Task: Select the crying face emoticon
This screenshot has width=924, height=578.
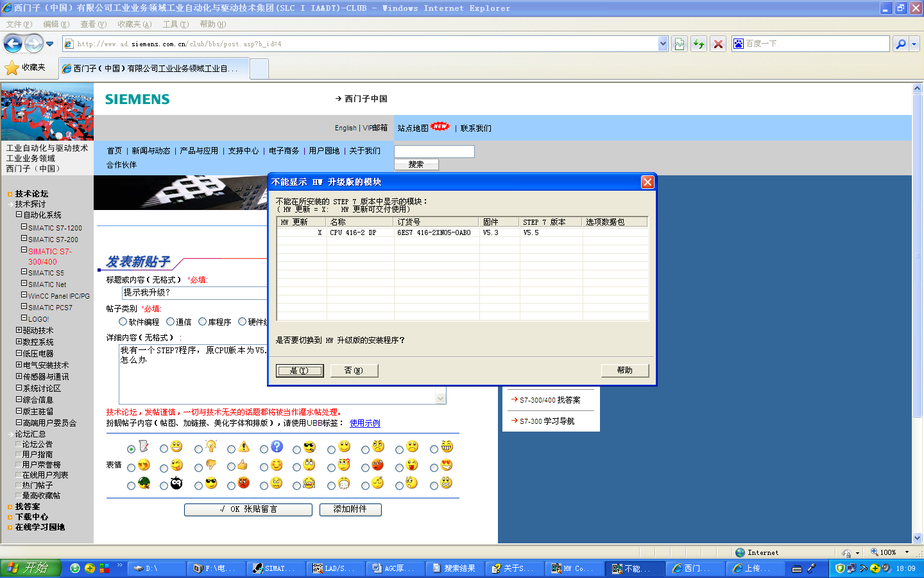Action: point(309,482)
